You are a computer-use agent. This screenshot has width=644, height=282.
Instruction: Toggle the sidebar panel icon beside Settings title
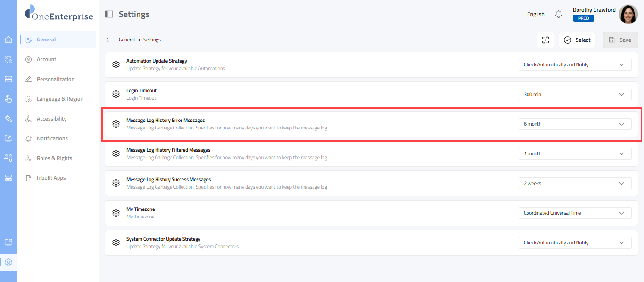(109, 14)
